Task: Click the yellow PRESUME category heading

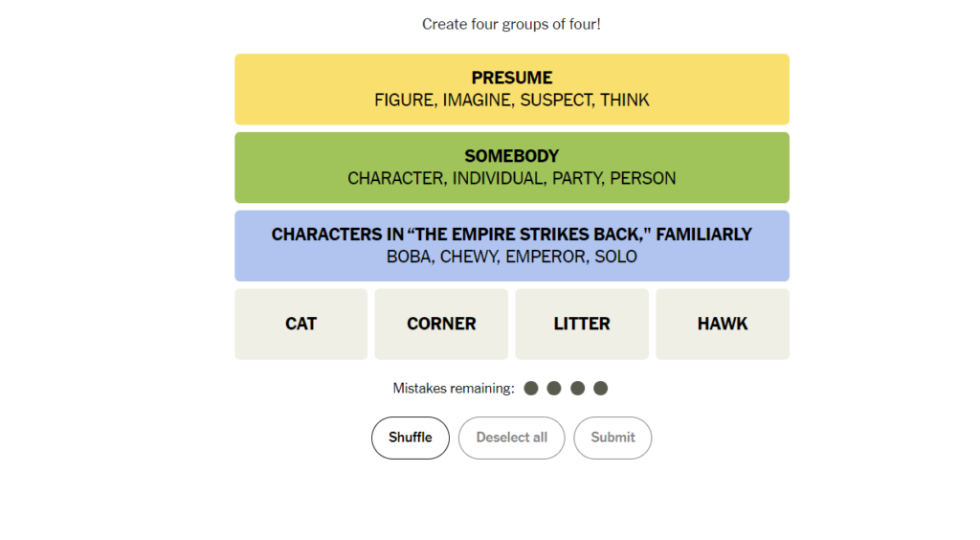Action: 512,78
